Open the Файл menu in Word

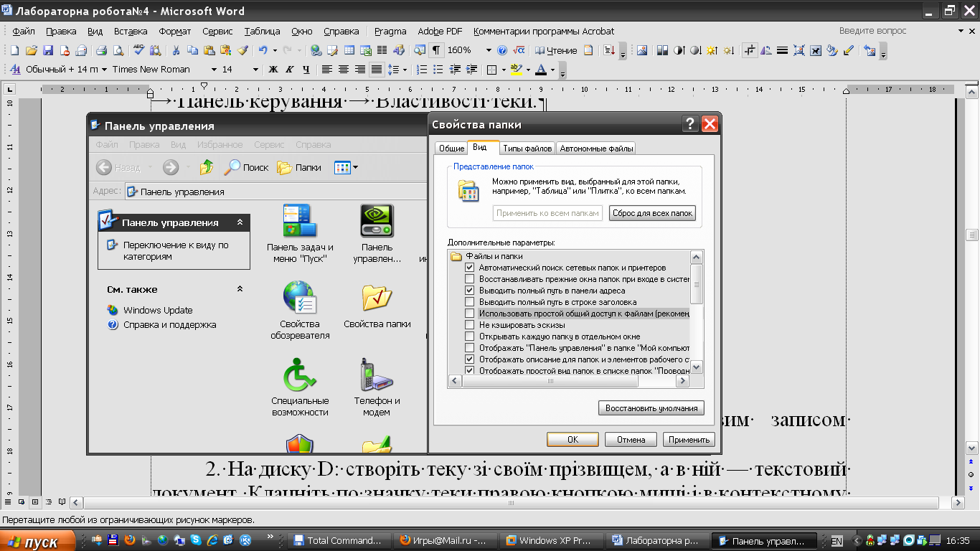[x=24, y=31]
